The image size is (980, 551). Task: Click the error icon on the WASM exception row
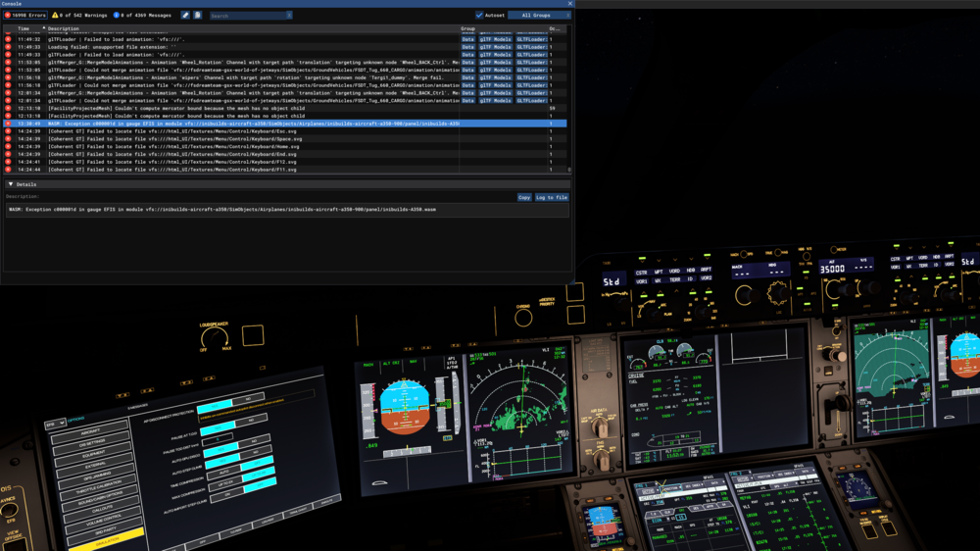[9, 124]
